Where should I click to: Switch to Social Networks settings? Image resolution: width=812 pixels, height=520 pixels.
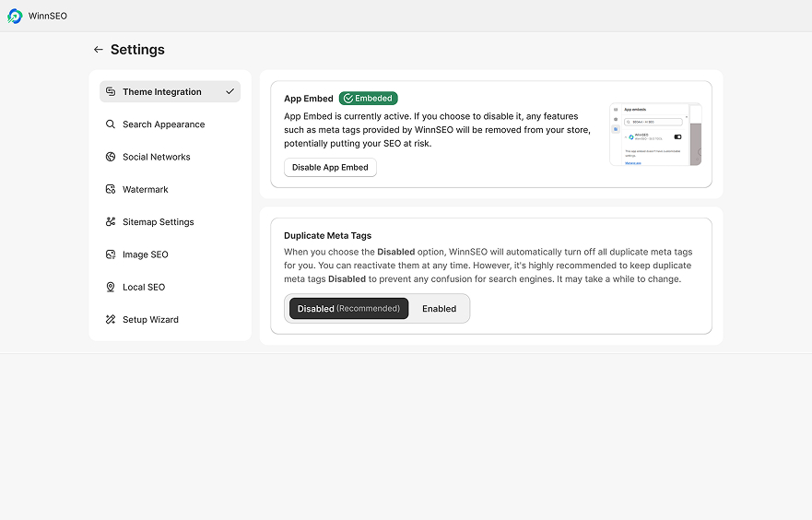170,157
